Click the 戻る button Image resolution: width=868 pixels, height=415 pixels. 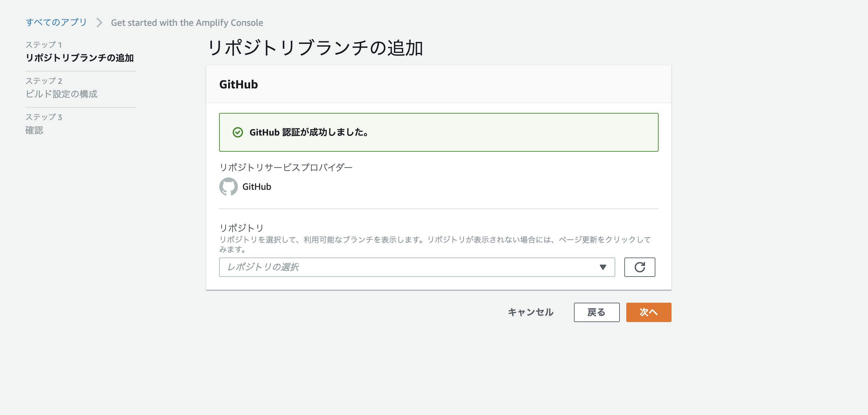(x=596, y=312)
